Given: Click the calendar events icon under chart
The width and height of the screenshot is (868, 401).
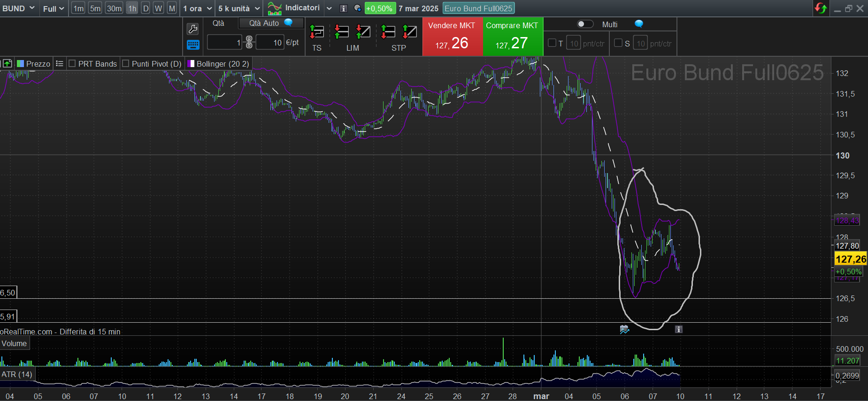Looking at the screenshot, I should 624,329.
